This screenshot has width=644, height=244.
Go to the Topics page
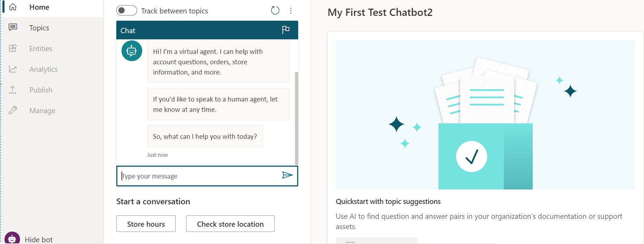[39, 28]
